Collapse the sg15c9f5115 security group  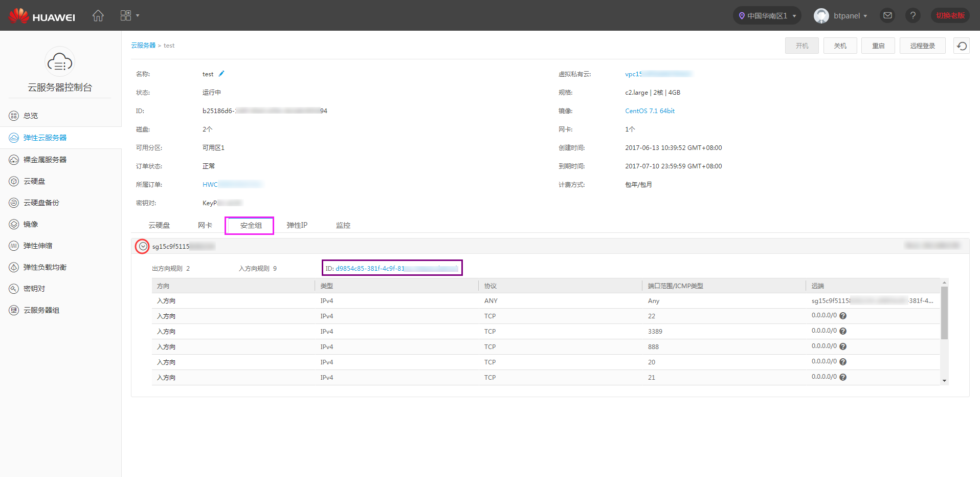[143, 246]
